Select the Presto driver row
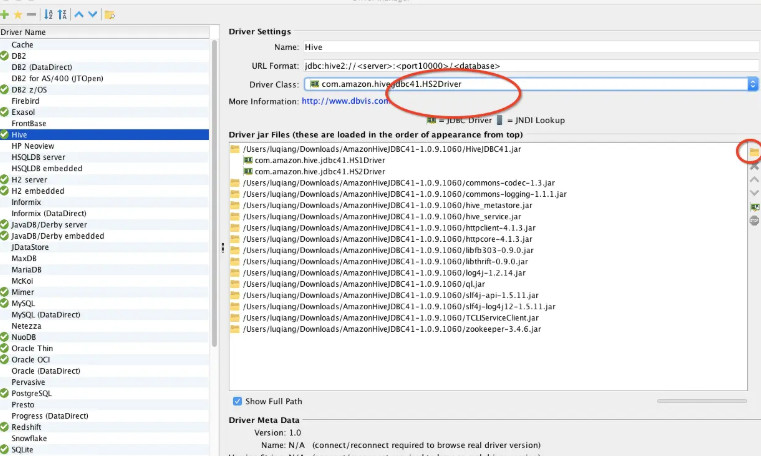The width and height of the screenshot is (761, 456). coord(105,405)
